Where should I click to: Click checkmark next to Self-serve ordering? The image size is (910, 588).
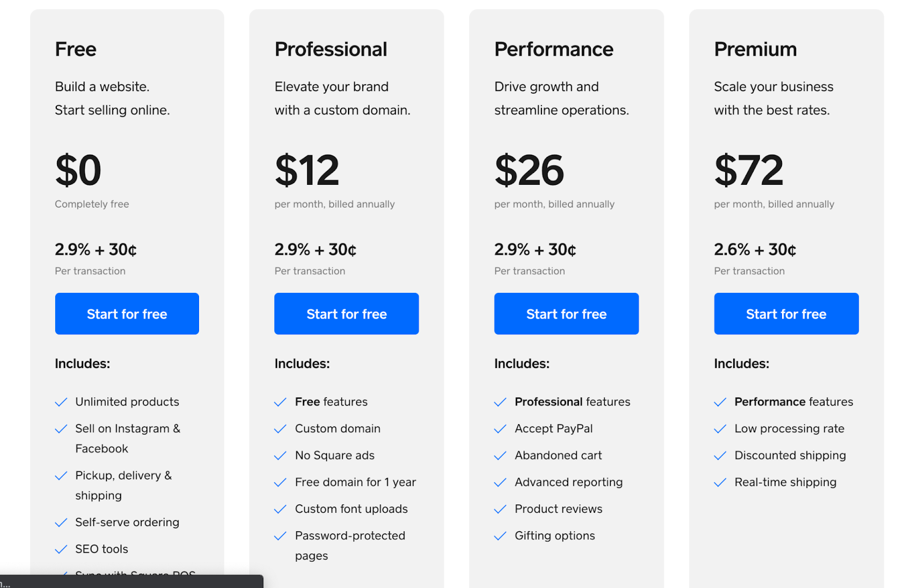[61, 523]
